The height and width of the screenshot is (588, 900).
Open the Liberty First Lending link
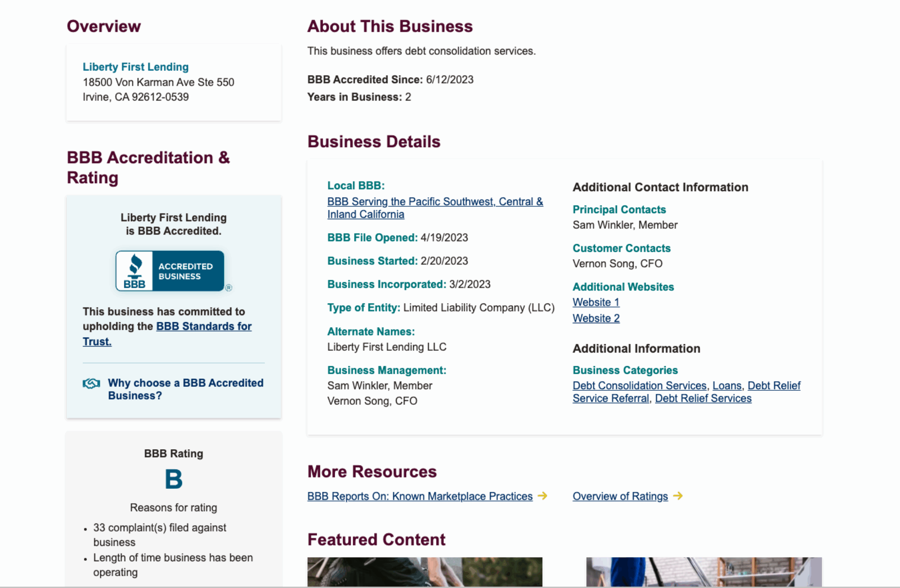pyautogui.click(x=135, y=67)
